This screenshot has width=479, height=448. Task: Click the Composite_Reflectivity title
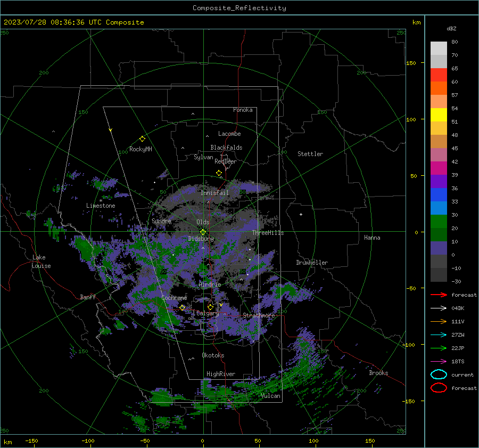click(x=240, y=8)
